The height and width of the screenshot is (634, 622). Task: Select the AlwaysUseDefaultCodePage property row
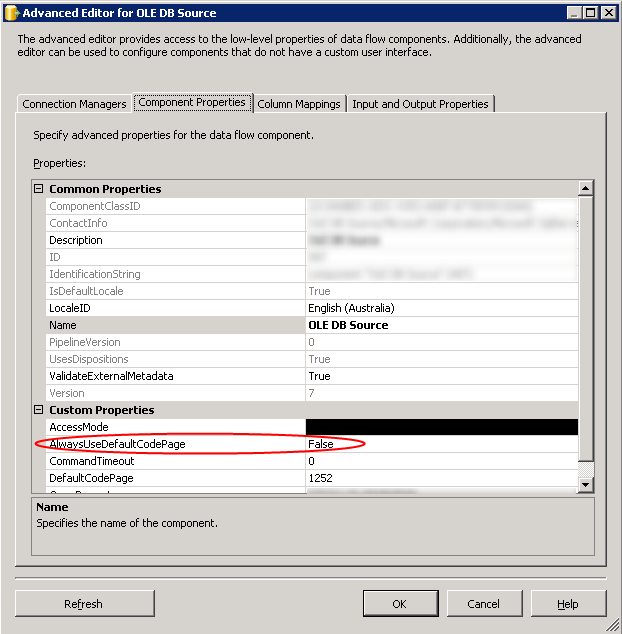pos(312,444)
